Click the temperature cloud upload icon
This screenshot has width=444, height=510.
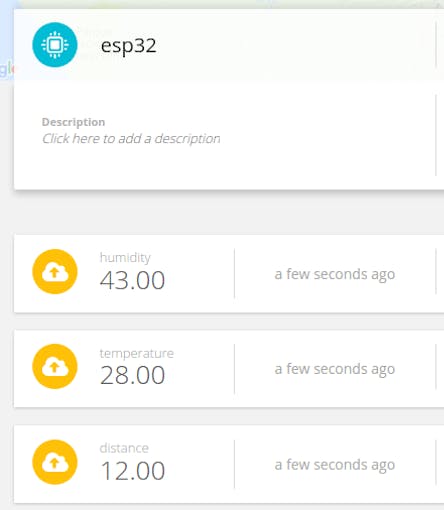click(55, 366)
